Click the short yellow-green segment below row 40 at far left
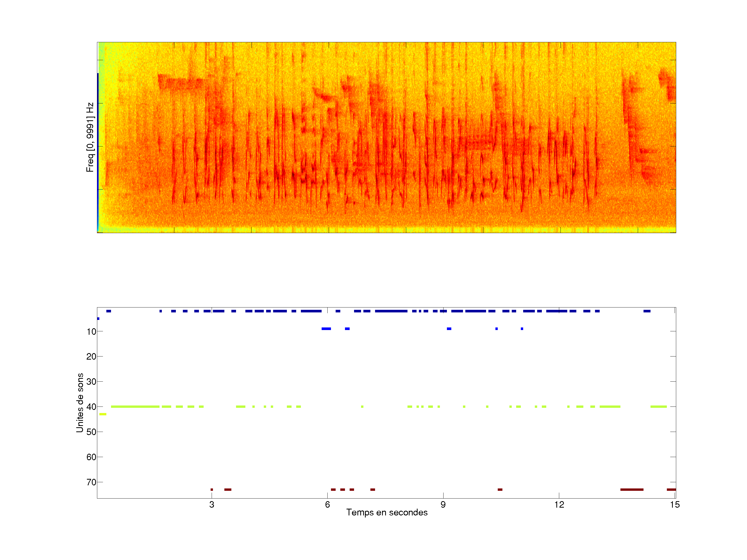 (103, 414)
